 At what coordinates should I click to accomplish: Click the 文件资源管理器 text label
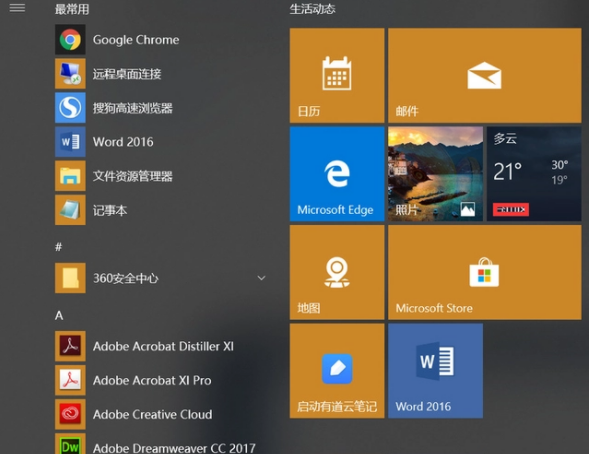click(x=133, y=176)
